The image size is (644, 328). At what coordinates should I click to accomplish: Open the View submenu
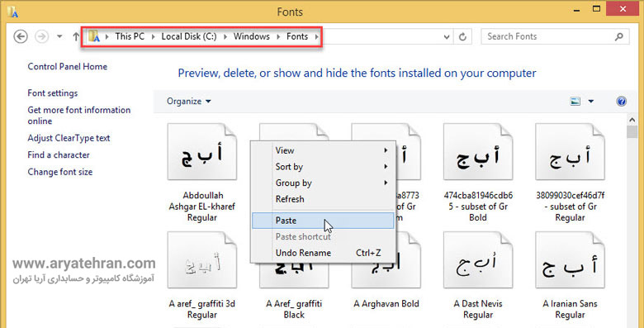click(323, 150)
